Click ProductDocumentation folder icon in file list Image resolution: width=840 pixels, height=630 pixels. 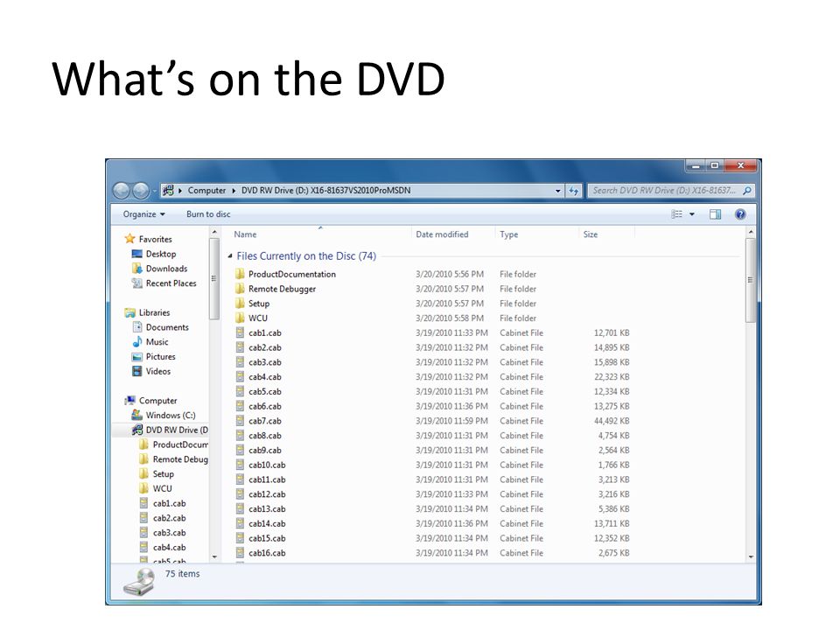coord(240,274)
